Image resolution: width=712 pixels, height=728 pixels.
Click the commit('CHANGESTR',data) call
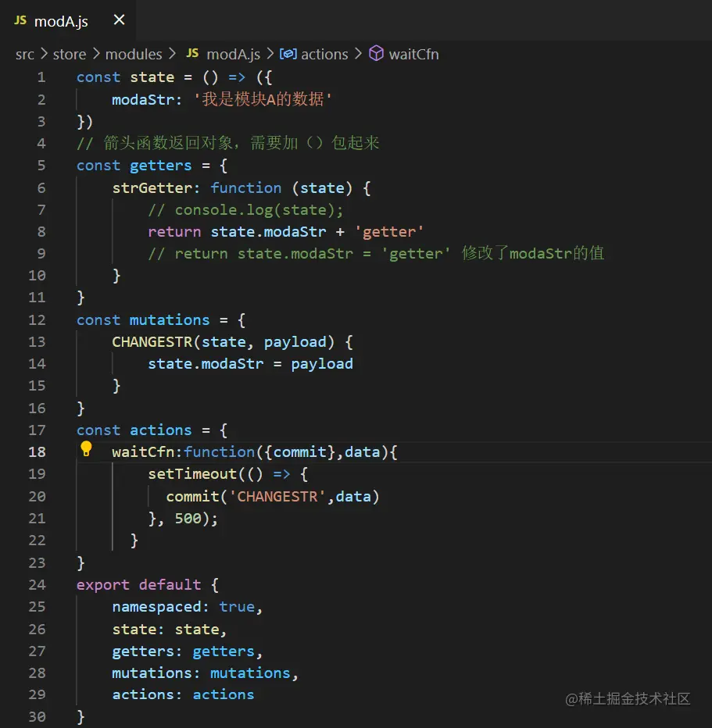click(273, 496)
